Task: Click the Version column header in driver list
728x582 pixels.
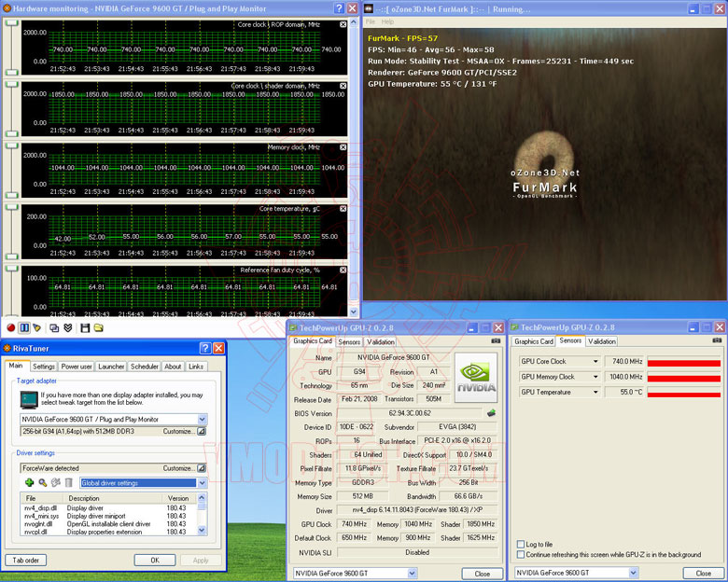Action: pyautogui.click(x=178, y=498)
